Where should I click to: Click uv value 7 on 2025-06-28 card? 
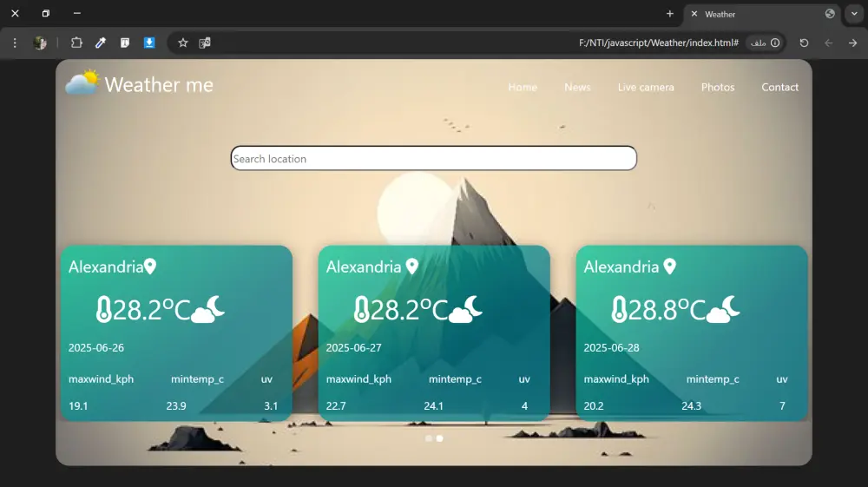tap(782, 405)
